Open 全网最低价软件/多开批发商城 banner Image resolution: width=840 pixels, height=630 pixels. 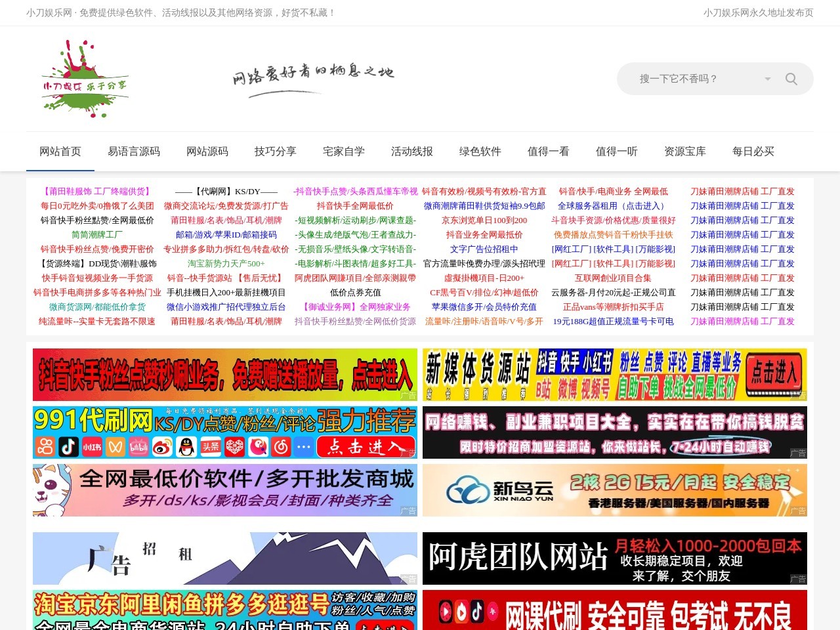point(225,490)
